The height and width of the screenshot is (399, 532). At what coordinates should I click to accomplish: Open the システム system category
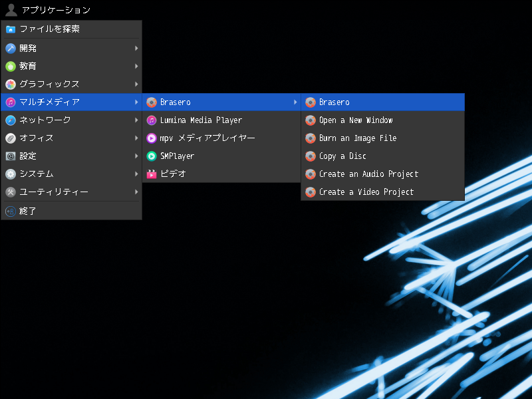point(71,174)
